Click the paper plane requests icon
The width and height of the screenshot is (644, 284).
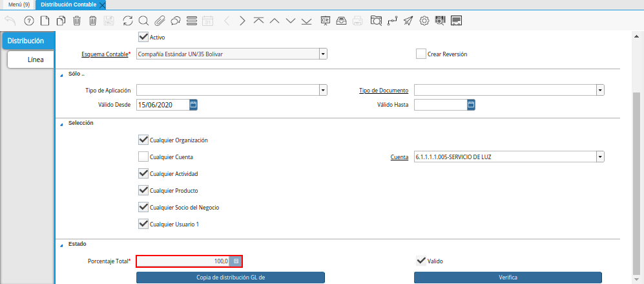point(408,21)
